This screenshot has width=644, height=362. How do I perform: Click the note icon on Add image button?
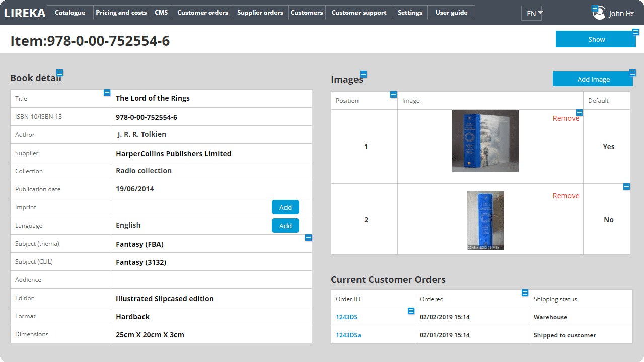pos(633,73)
